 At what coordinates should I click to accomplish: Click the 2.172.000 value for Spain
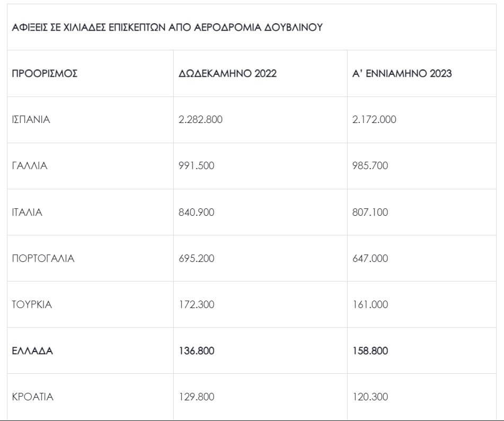tap(374, 120)
